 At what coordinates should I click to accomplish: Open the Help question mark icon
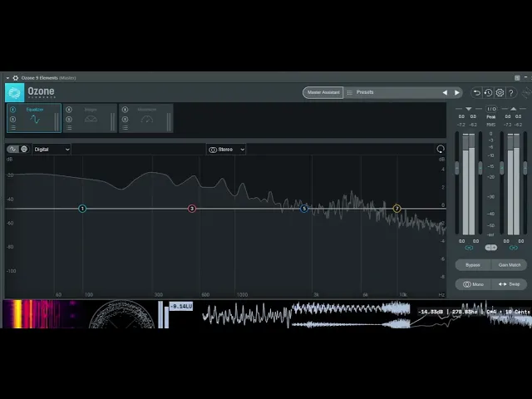pos(511,92)
